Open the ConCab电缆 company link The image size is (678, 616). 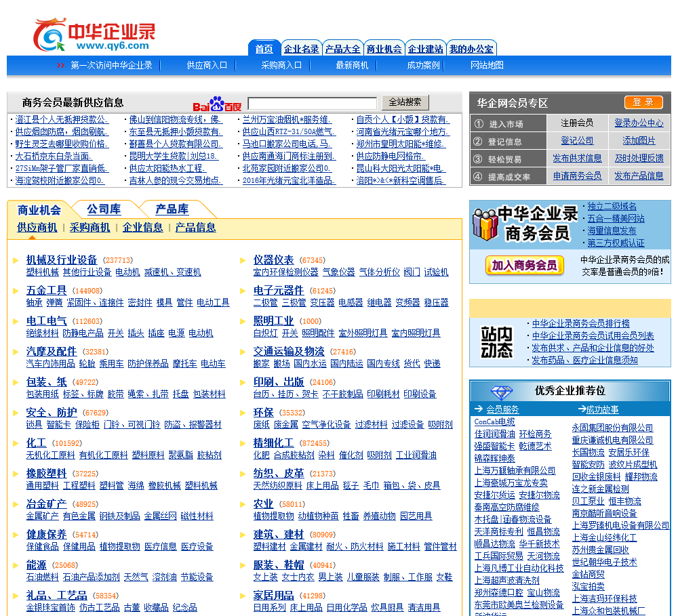495,422
